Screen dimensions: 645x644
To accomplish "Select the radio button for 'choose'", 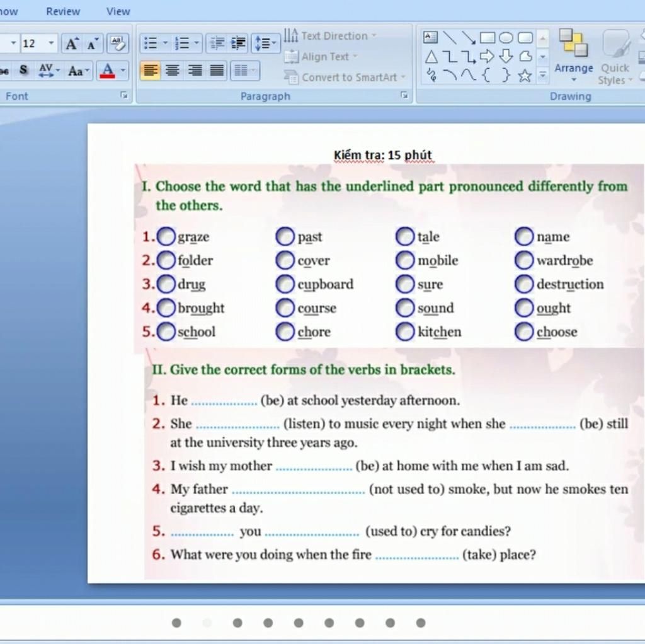I will point(525,331).
